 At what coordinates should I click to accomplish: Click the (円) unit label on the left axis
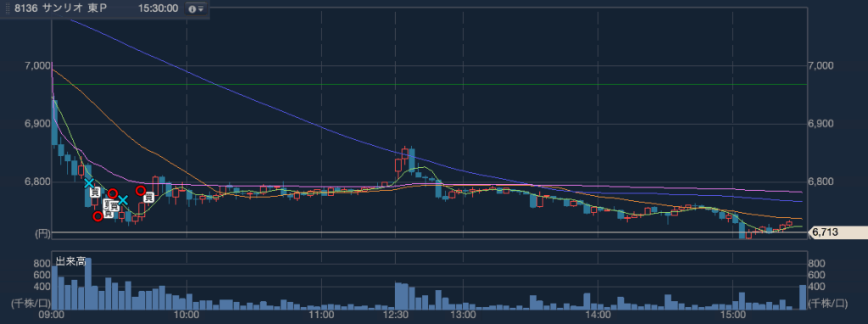coord(42,234)
